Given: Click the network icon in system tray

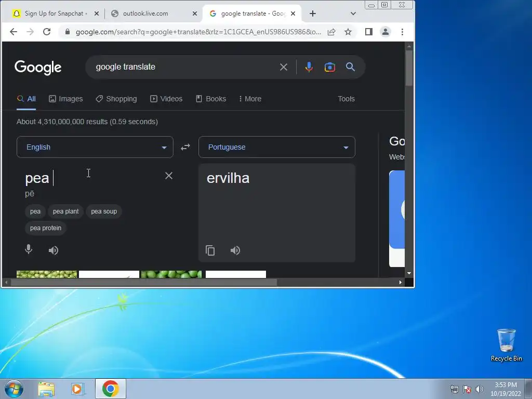Looking at the screenshot, I should [454, 389].
